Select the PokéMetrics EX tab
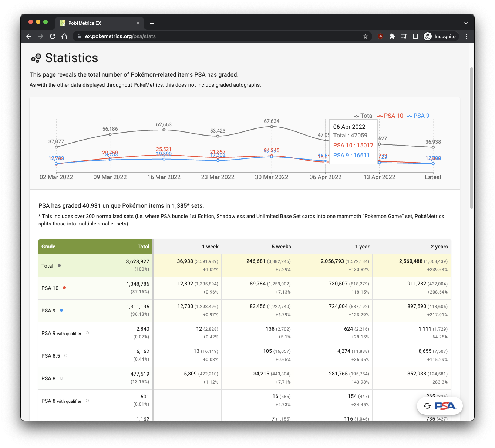The width and height of the screenshot is (495, 448). click(x=96, y=23)
